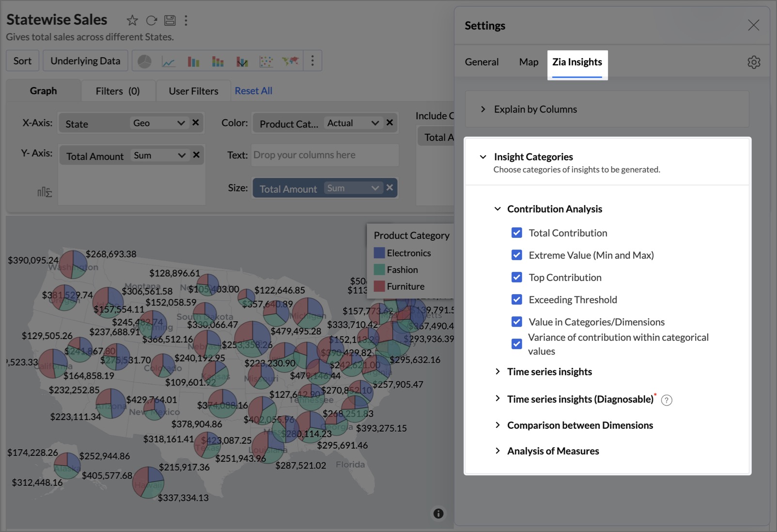777x532 pixels.
Task: Click the save report icon
Action: [170, 20]
